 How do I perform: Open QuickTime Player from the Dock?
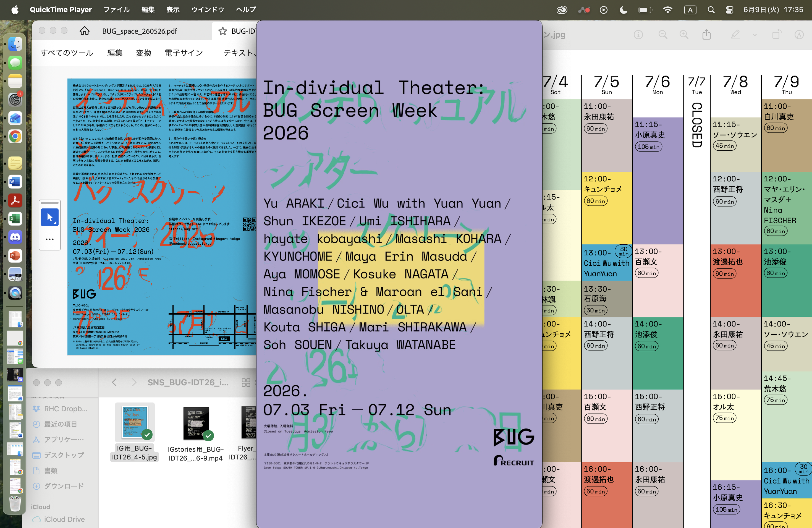[x=15, y=293]
